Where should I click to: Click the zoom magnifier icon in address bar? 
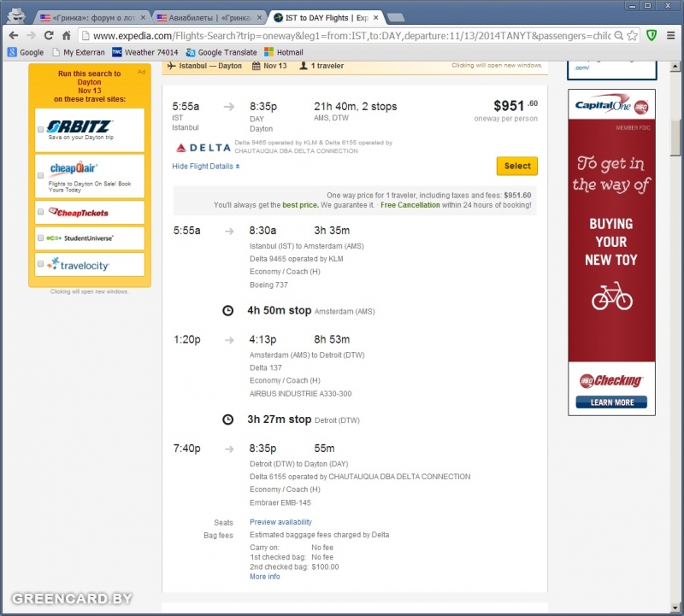click(618, 36)
